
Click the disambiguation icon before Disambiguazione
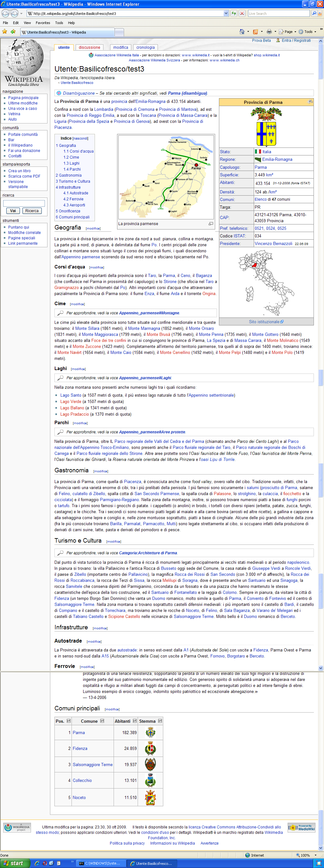(x=59, y=93)
